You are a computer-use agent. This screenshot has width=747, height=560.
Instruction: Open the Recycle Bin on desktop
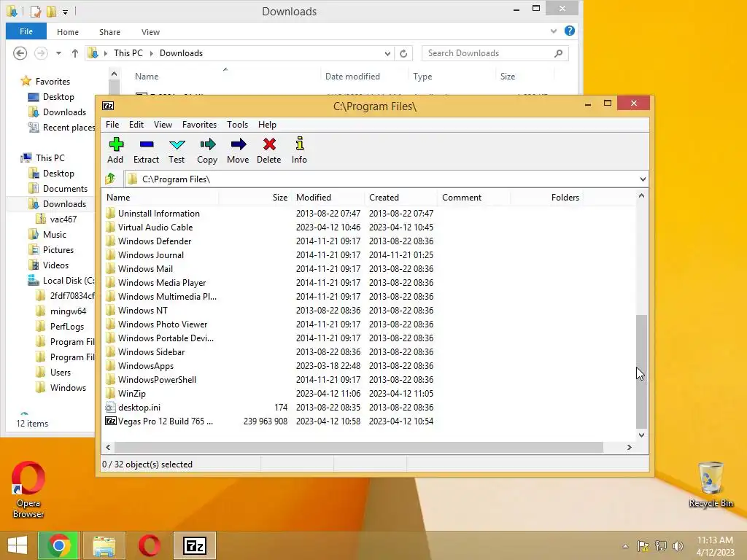click(x=711, y=484)
